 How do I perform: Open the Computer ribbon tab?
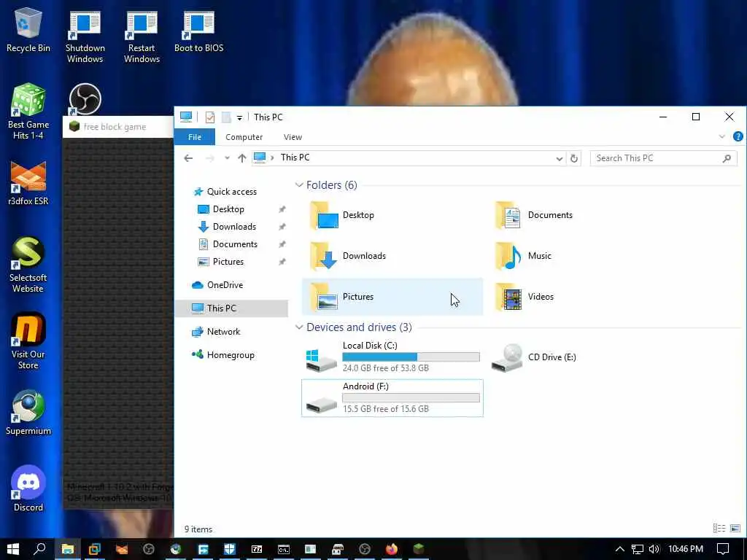pos(244,136)
